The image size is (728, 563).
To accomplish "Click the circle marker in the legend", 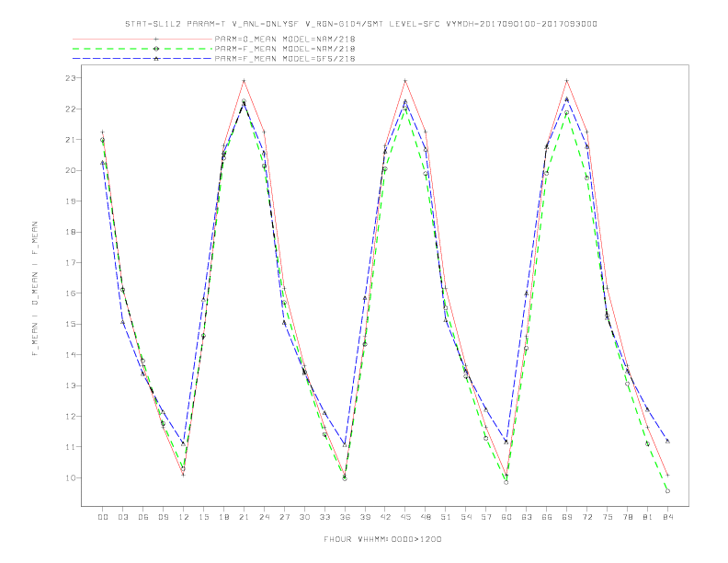I will 156,49.
